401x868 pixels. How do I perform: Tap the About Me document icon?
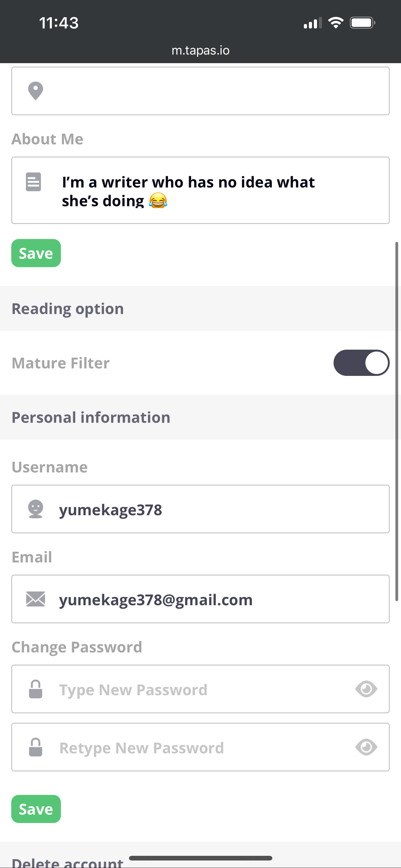pos(33,182)
